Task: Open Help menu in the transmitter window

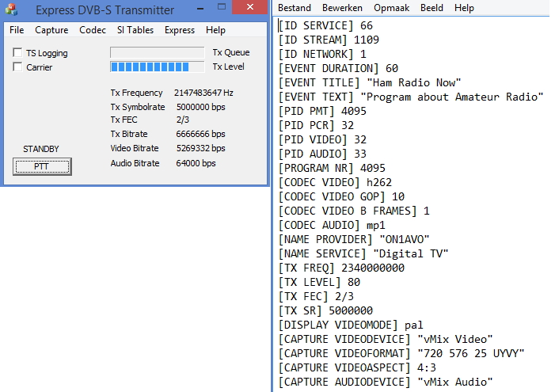Action: pyautogui.click(x=215, y=30)
